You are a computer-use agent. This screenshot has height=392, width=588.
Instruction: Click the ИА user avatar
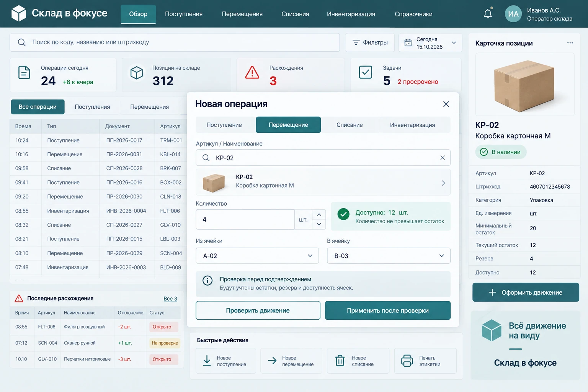click(513, 14)
